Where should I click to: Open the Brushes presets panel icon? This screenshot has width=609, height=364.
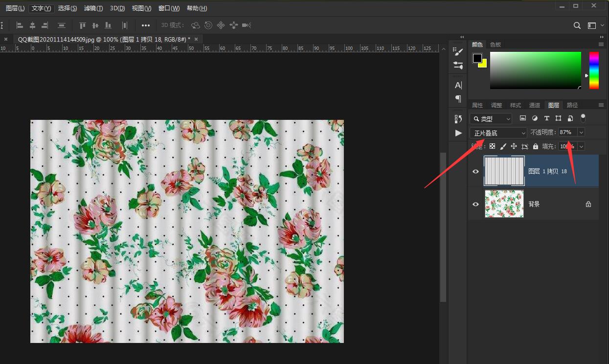click(458, 65)
